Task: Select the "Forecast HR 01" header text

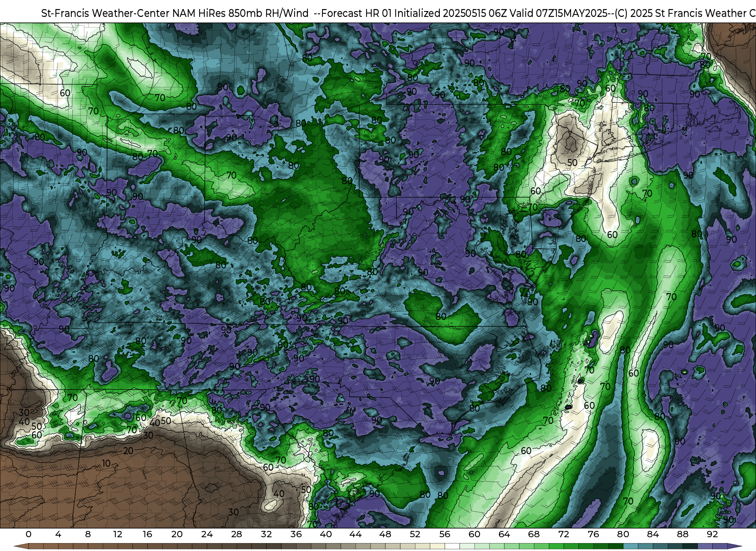Action: [356, 13]
